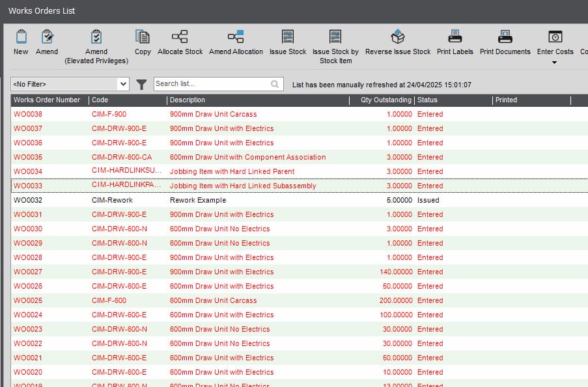Select works order WO0034
This screenshot has height=387, width=588.
click(x=28, y=171)
